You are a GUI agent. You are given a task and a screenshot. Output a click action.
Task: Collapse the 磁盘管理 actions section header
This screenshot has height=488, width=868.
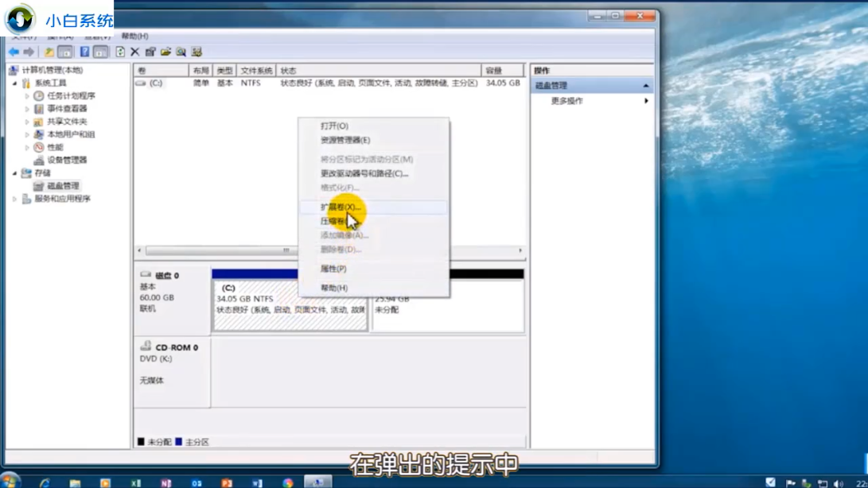645,86
